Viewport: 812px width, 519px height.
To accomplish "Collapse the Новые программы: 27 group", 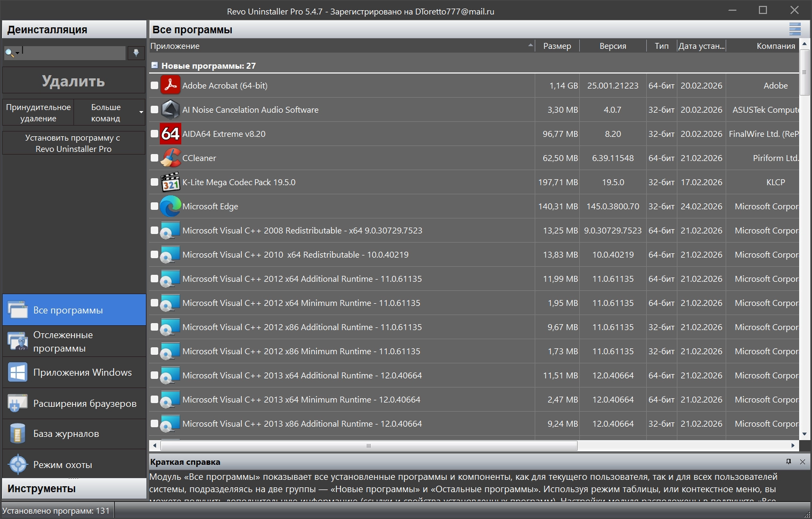I will (154, 65).
